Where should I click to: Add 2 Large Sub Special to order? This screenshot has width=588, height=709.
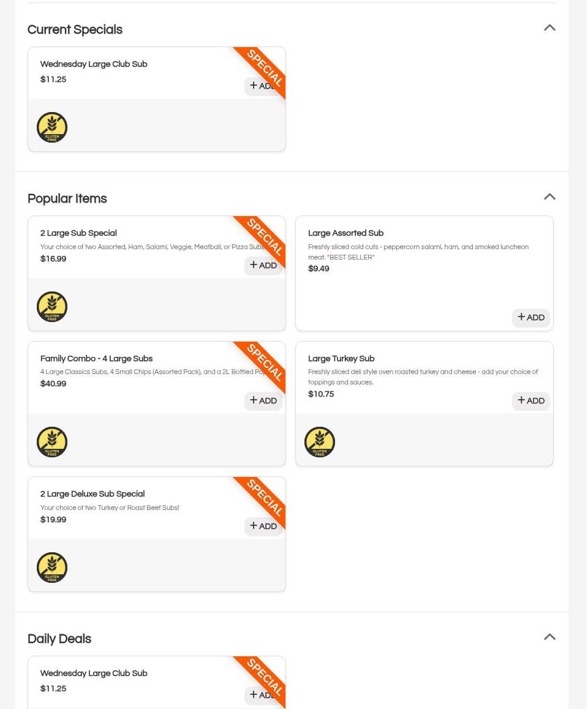[x=263, y=266]
